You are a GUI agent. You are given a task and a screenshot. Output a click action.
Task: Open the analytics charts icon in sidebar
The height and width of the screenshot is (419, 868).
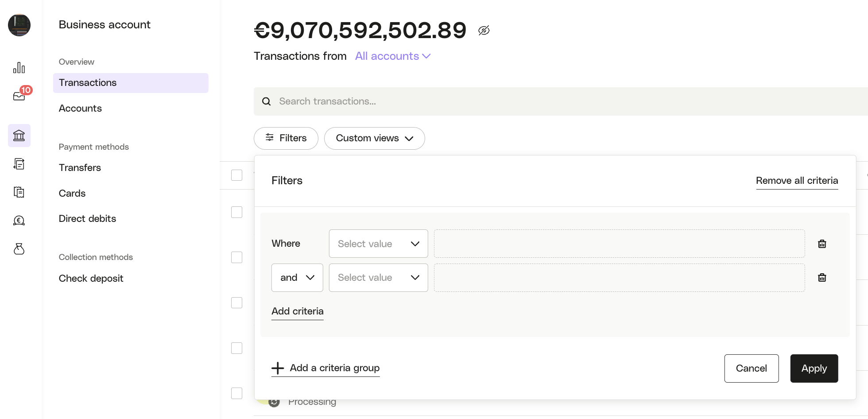click(19, 67)
